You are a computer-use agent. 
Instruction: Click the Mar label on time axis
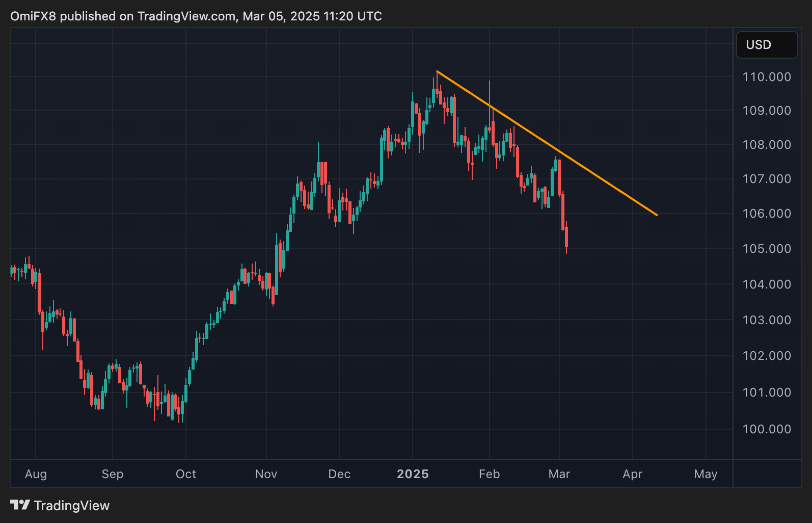click(x=559, y=474)
